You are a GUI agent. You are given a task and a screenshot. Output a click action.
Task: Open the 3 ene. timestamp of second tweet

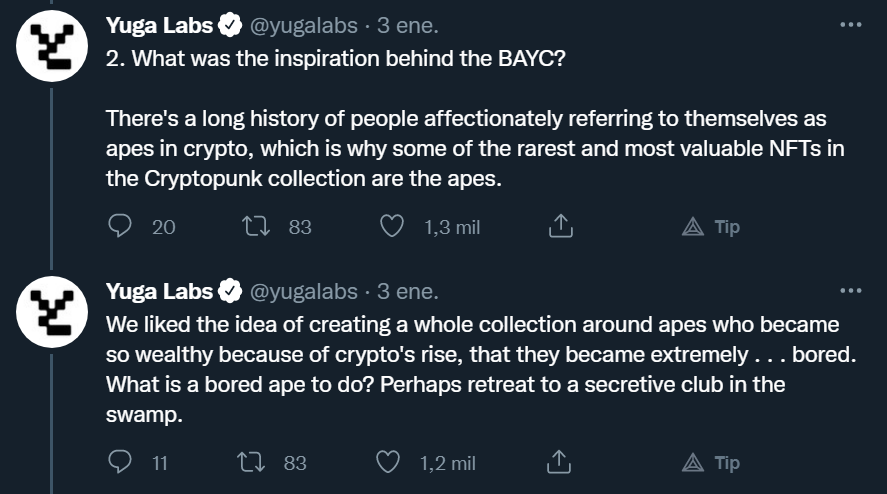click(x=408, y=291)
